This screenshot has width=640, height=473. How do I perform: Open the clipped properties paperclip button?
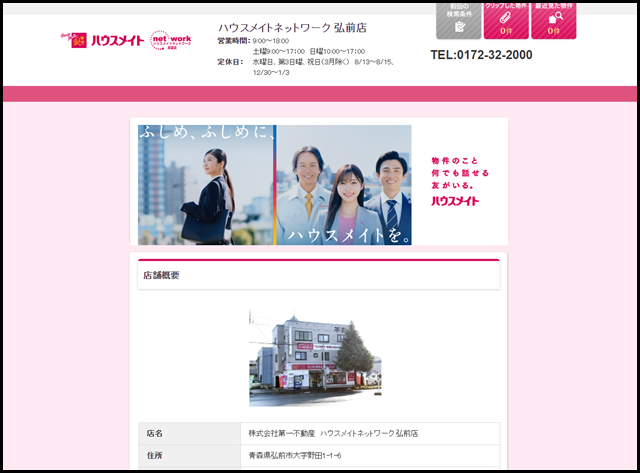[506, 21]
